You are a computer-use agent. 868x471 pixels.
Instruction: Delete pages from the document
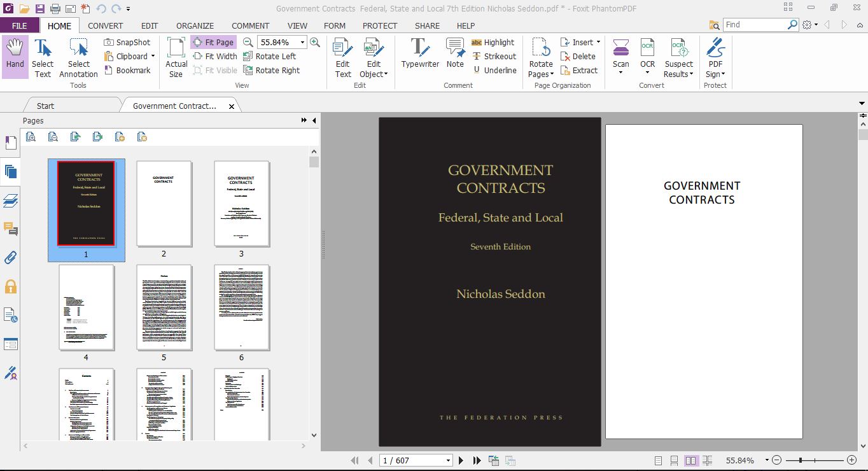point(578,56)
